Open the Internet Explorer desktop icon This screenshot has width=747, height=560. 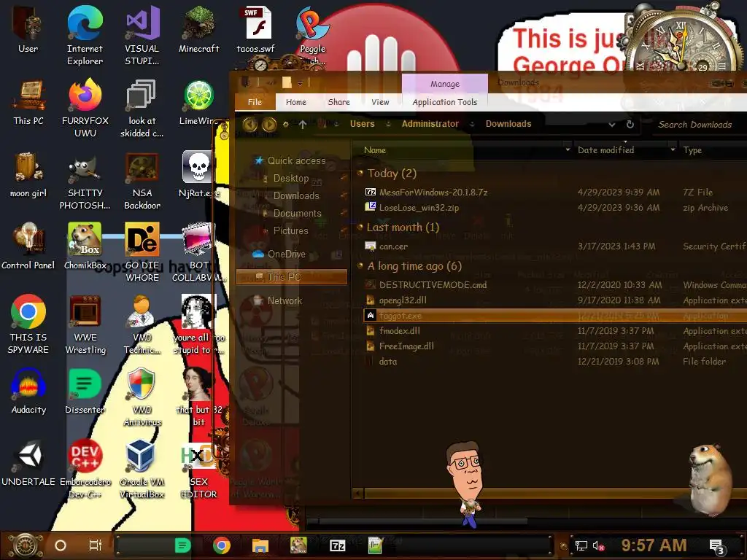[x=85, y=36]
